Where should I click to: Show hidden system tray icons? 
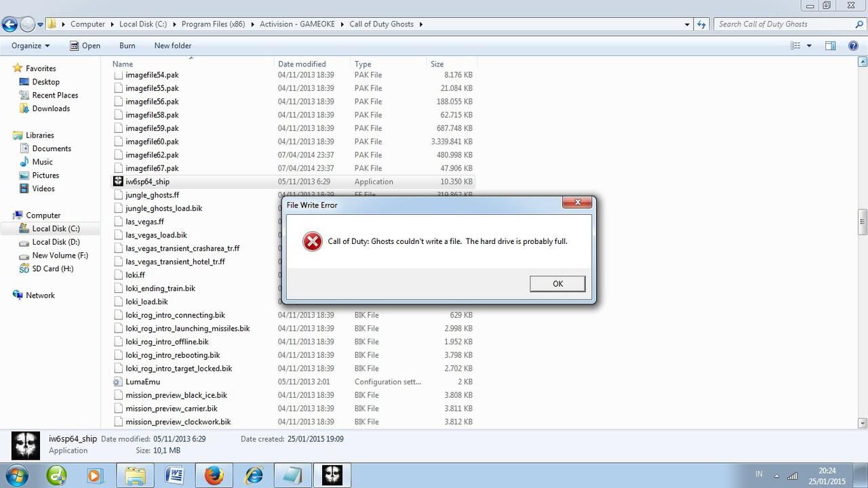coord(776,475)
